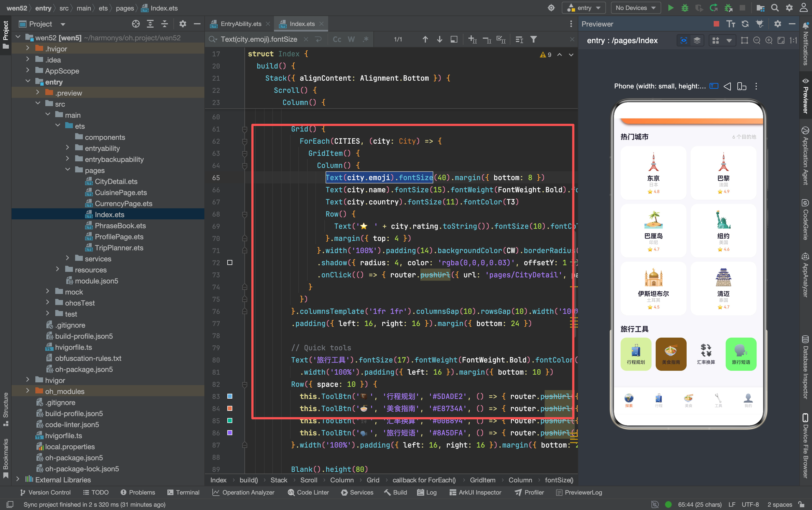
Task: Select the Index.ets editor tab
Action: click(x=301, y=23)
